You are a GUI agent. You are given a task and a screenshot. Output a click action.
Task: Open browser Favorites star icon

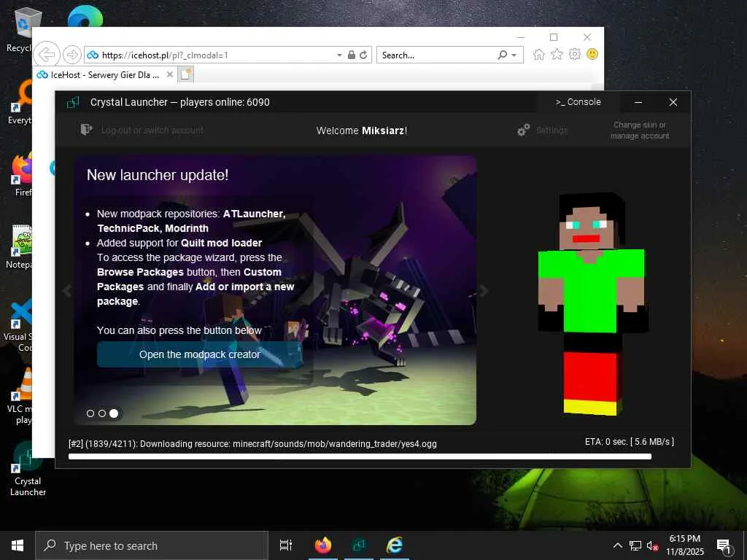click(x=557, y=54)
